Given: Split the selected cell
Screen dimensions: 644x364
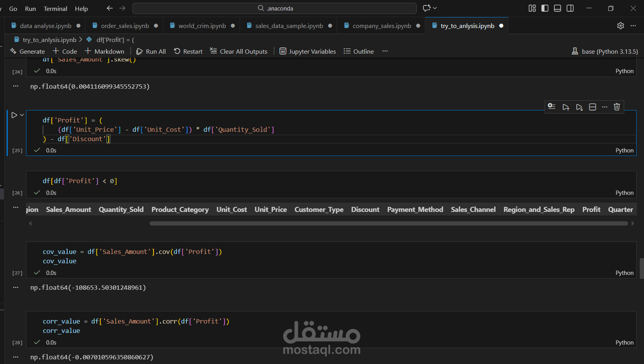Looking at the screenshot, I should (x=592, y=107).
